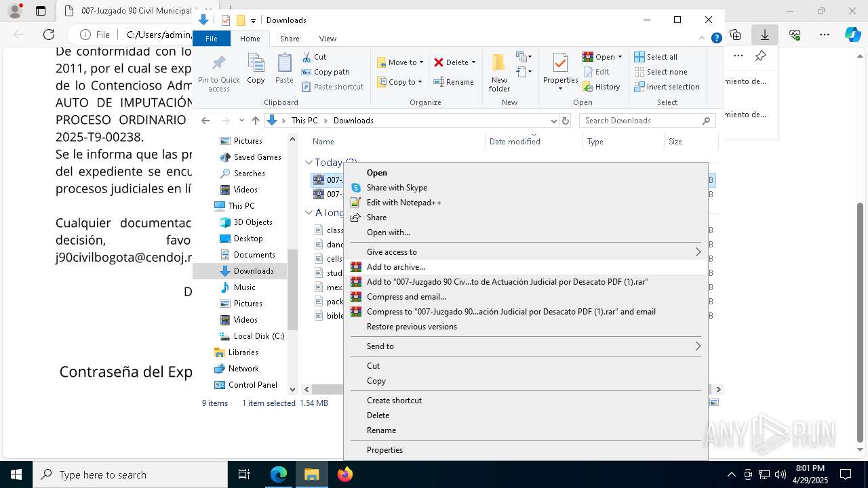Image resolution: width=868 pixels, height=488 pixels.
Task: Click the Up one level arrow
Action: coord(255,121)
